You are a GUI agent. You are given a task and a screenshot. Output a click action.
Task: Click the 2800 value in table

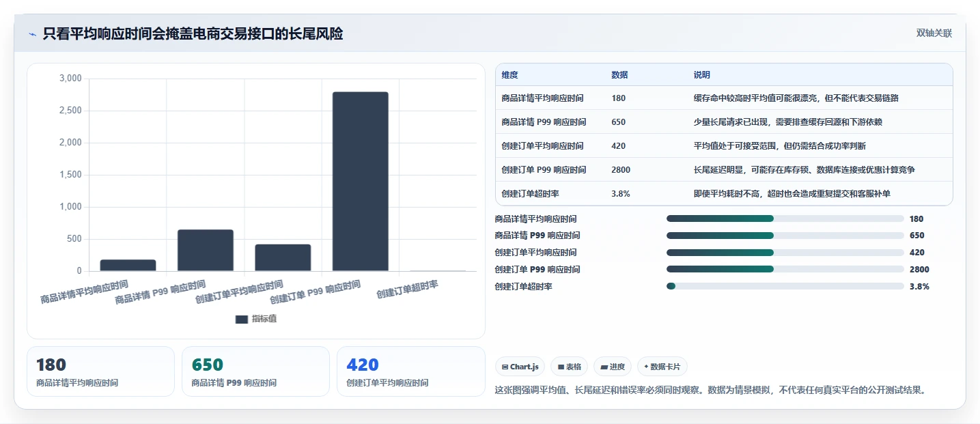[621, 170]
